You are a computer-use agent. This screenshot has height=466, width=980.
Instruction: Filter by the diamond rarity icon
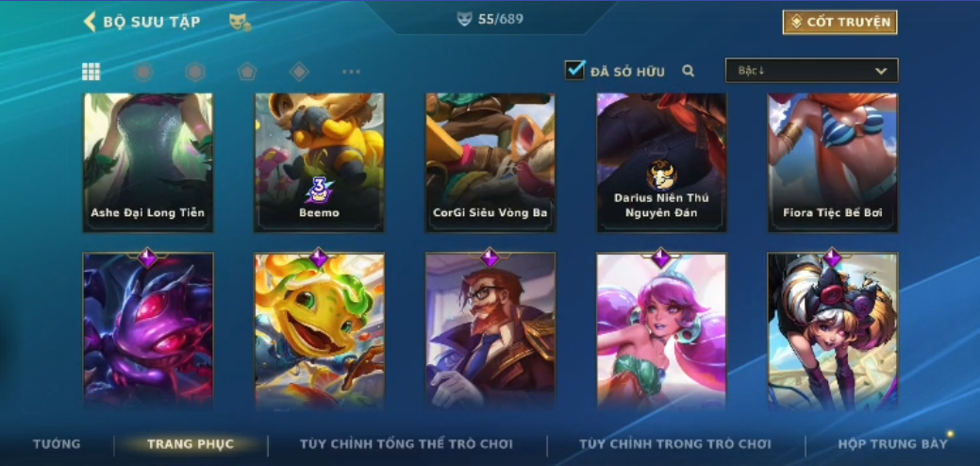299,72
